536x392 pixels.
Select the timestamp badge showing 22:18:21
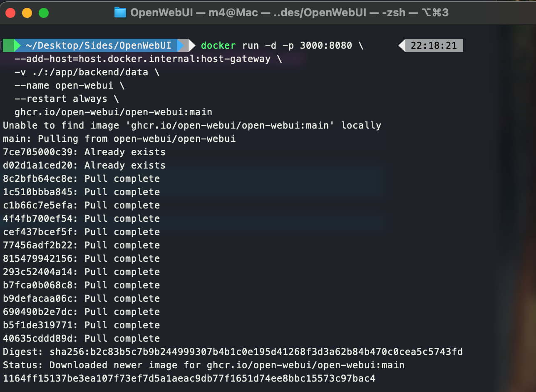click(434, 45)
